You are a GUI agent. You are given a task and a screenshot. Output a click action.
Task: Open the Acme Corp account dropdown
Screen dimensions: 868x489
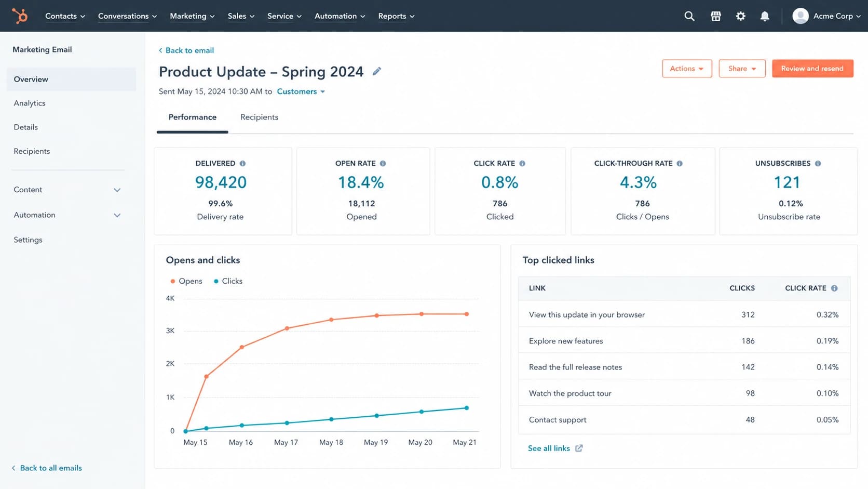pyautogui.click(x=836, y=16)
